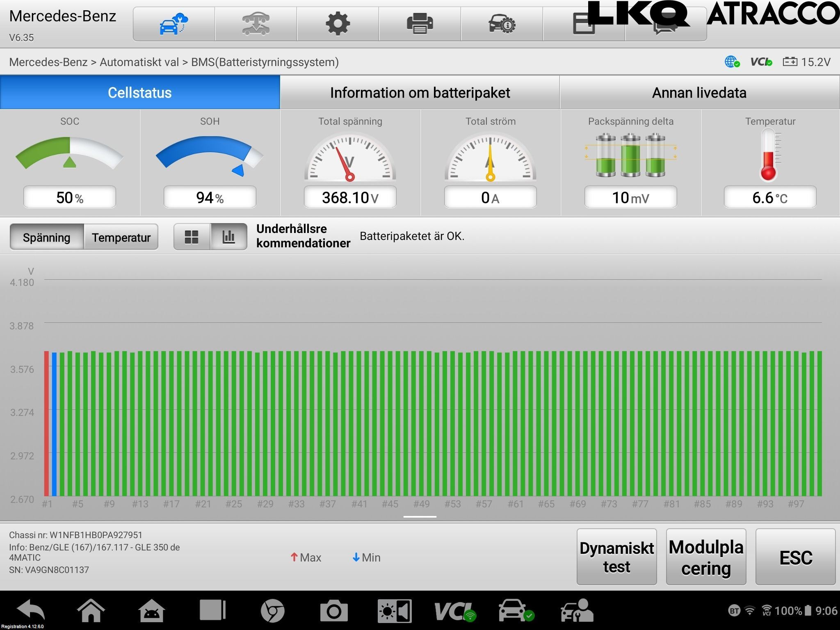
Task: Click the SN: VA9GN8C01137 text
Action: click(x=49, y=570)
